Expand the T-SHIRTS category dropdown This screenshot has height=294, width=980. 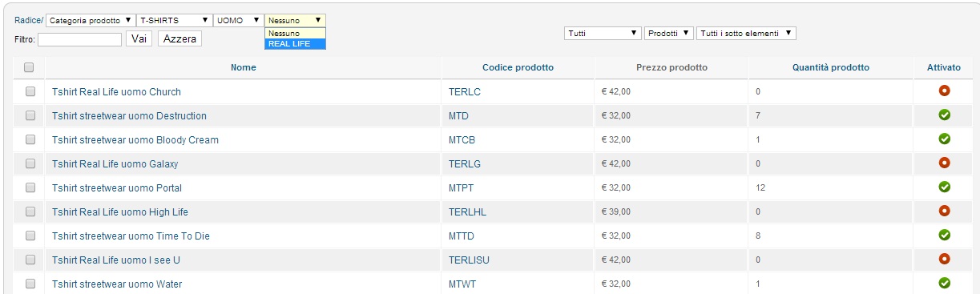coord(174,20)
